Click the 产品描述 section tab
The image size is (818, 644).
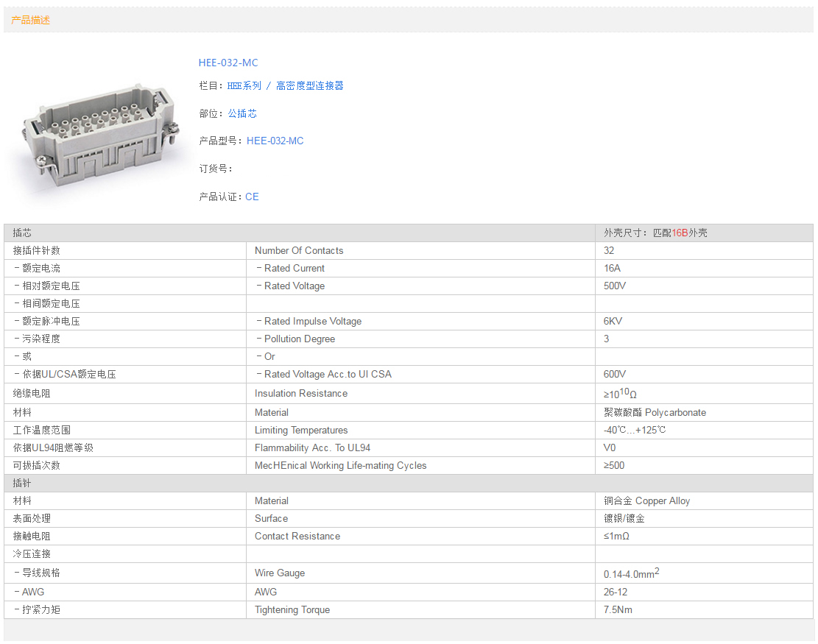pos(31,21)
